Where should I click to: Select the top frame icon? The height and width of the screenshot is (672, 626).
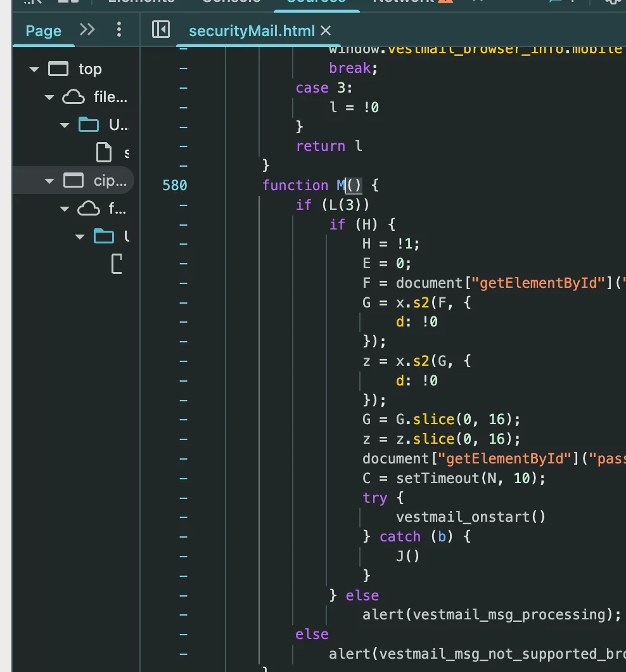click(58, 68)
